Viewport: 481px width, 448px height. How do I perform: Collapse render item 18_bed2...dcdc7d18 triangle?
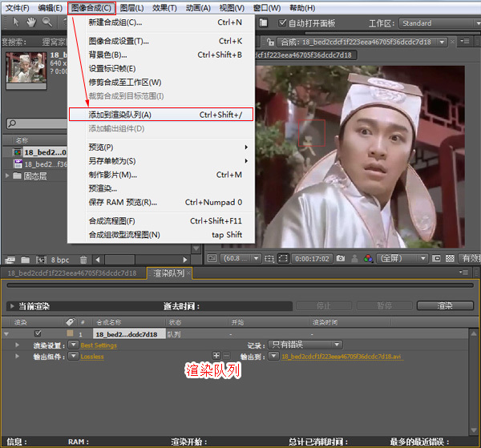click(6, 334)
